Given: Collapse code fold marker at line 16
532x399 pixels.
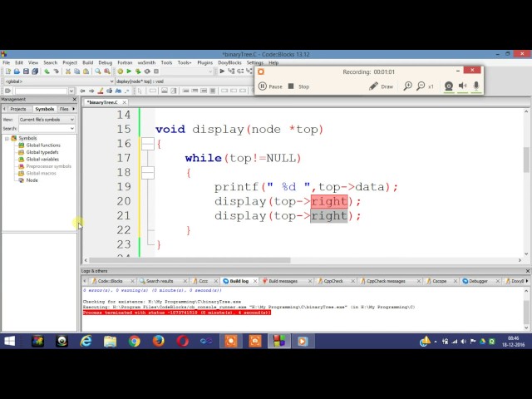Looking at the screenshot, I should pos(148,144).
